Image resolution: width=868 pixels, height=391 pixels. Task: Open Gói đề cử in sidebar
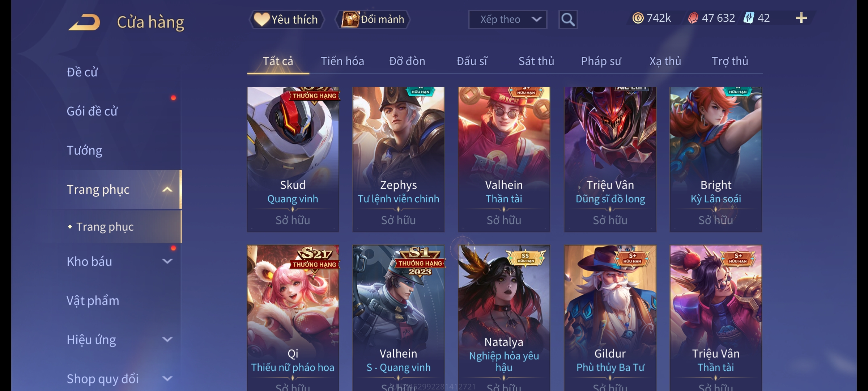pyautogui.click(x=92, y=111)
